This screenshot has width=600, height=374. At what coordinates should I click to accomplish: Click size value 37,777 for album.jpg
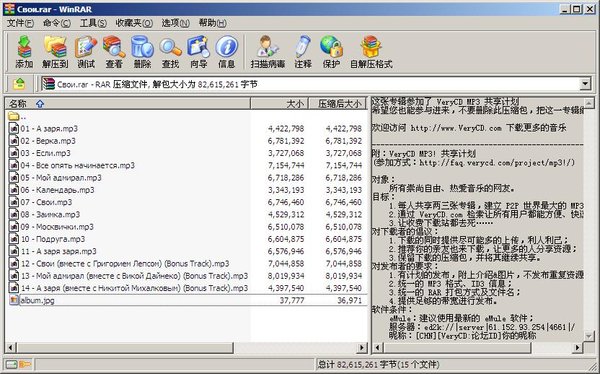tap(292, 301)
